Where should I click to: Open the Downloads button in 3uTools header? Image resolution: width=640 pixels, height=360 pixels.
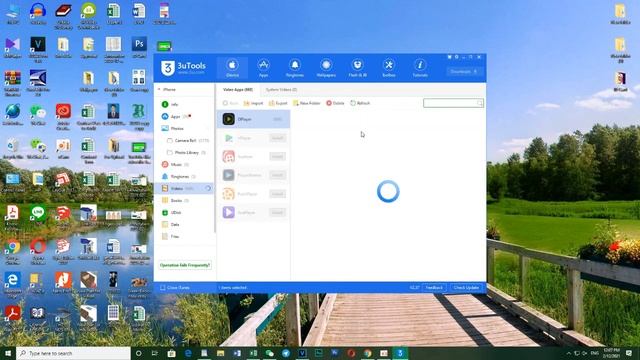pyautogui.click(x=464, y=71)
